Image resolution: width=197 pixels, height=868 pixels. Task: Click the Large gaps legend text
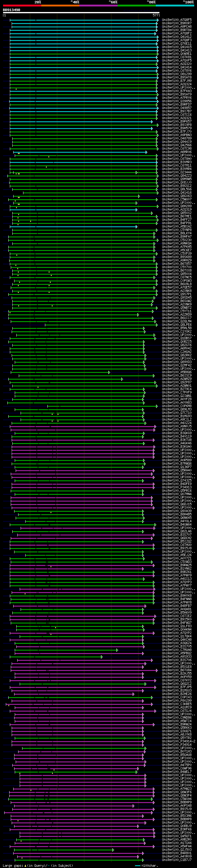[x=38, y=865]
